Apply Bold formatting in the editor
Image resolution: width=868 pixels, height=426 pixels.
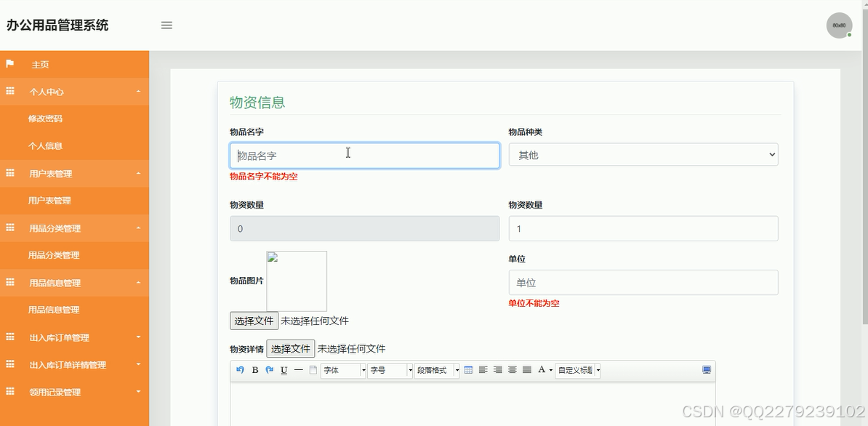(254, 370)
